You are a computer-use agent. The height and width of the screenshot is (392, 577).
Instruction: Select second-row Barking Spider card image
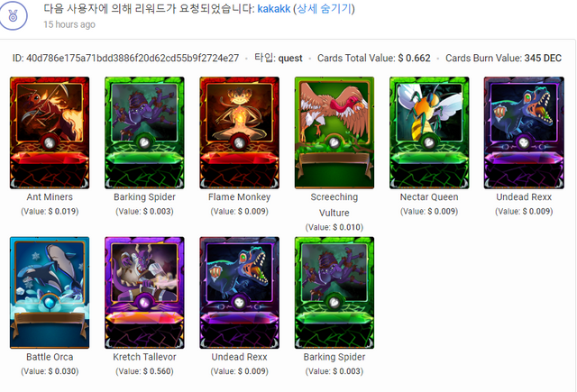tap(334, 293)
